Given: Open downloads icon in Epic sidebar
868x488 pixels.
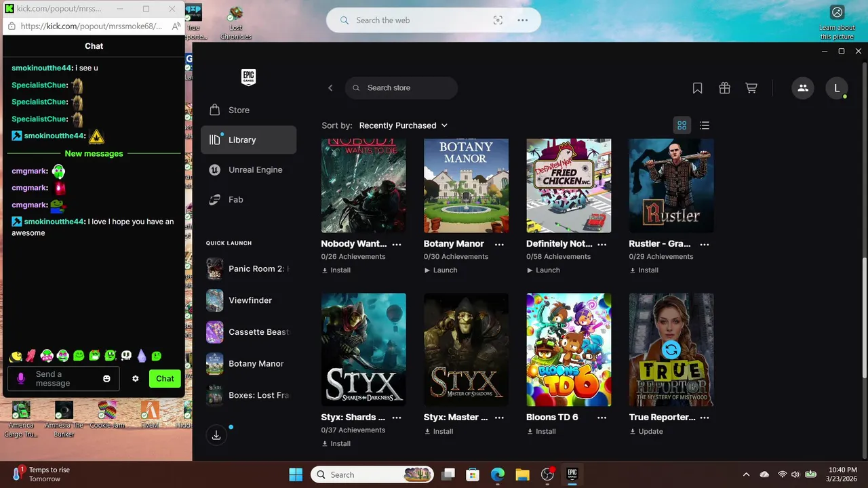Looking at the screenshot, I should 216,435.
